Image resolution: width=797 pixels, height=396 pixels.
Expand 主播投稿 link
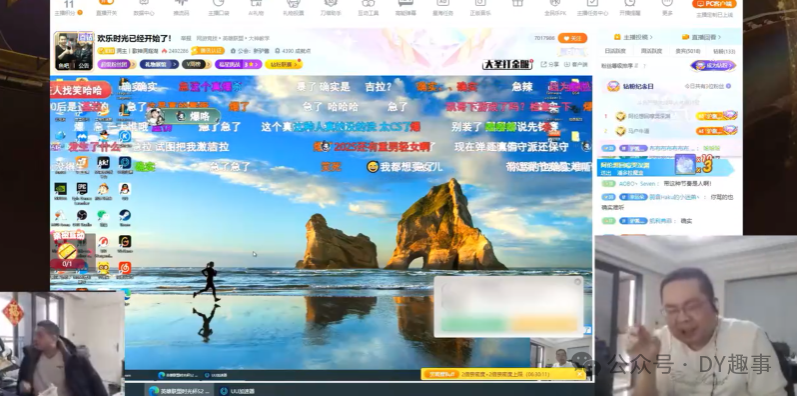tap(633, 37)
